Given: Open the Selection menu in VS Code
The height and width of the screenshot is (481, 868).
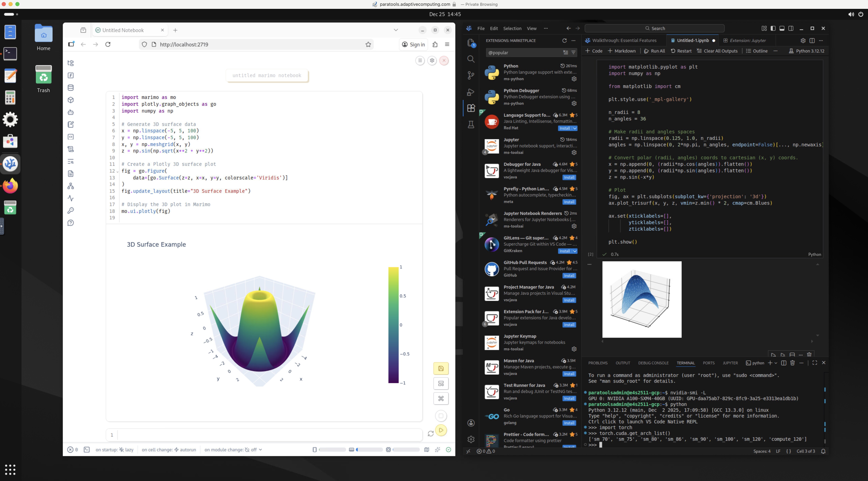Looking at the screenshot, I should [x=512, y=29].
